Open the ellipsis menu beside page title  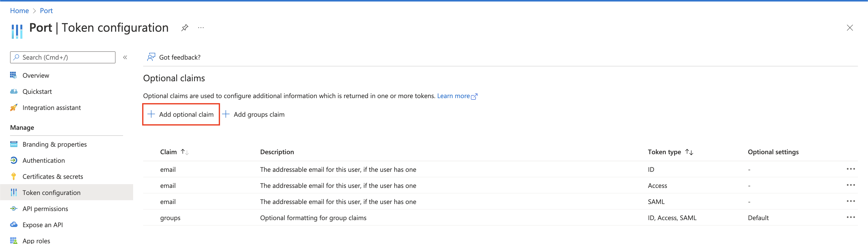(x=201, y=28)
